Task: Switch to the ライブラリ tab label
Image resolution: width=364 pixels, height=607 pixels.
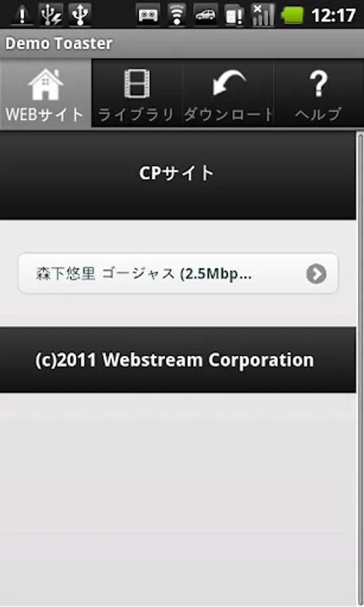Action: click(x=136, y=115)
